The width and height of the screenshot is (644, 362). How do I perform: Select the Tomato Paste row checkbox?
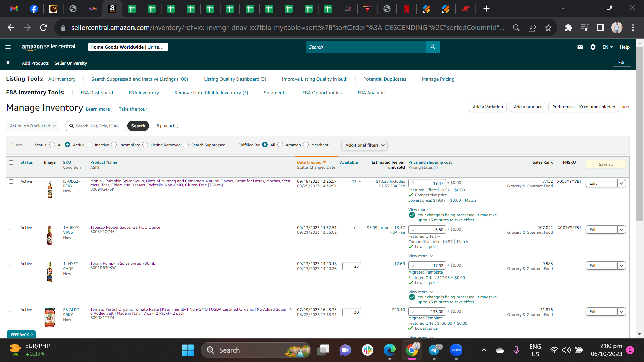11,310
